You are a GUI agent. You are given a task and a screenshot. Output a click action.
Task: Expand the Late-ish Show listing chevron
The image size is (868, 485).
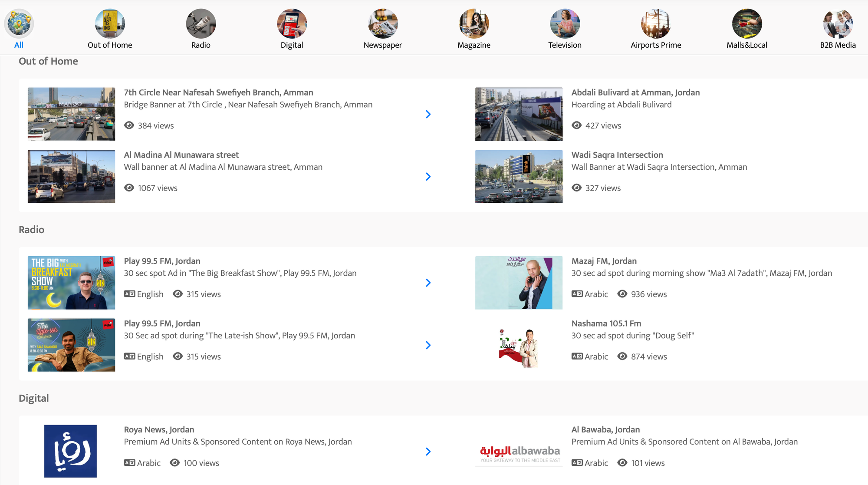(x=428, y=345)
